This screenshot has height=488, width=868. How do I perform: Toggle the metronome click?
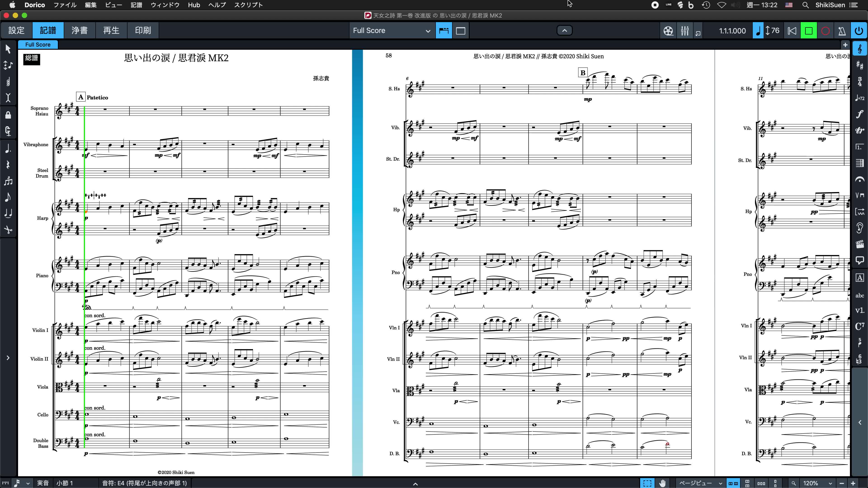point(842,31)
